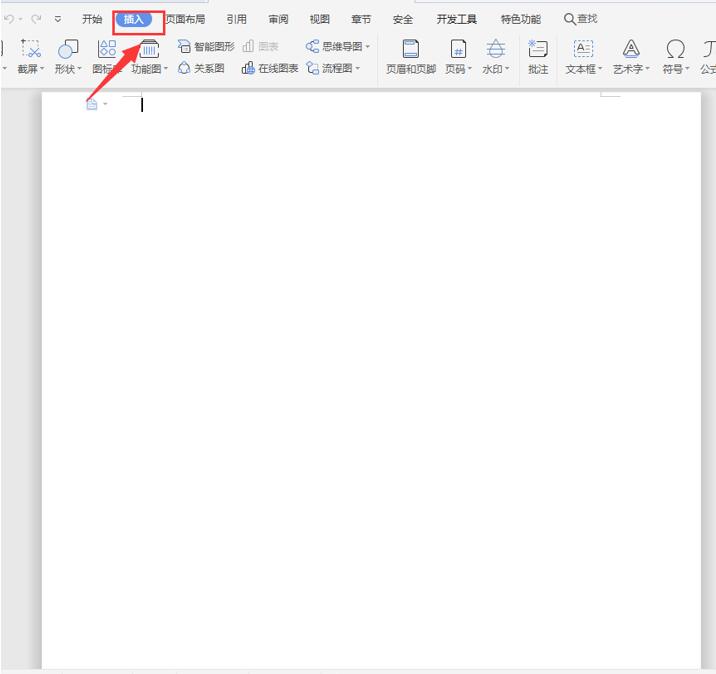
Task: Expand the 流程图 dropdown arrow
Action: coord(358,68)
